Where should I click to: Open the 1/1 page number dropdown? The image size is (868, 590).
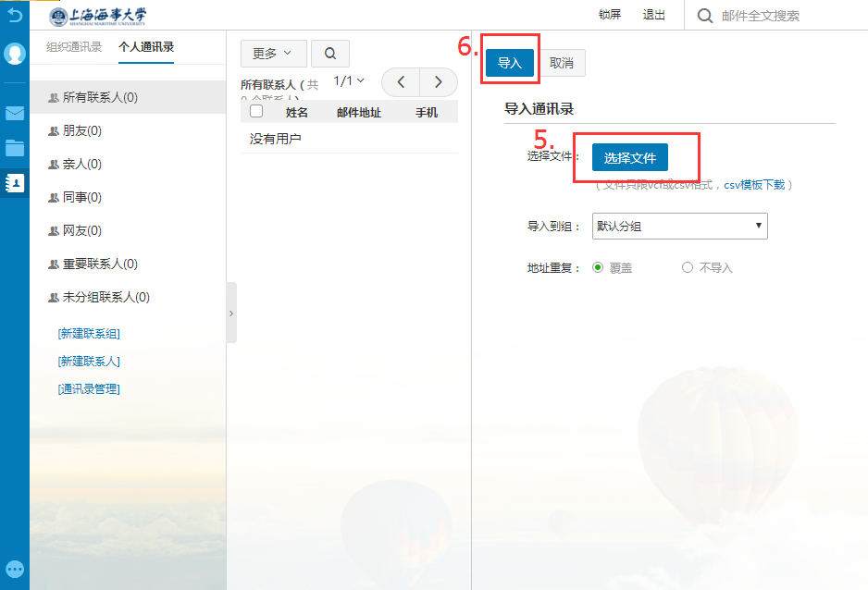pos(349,81)
